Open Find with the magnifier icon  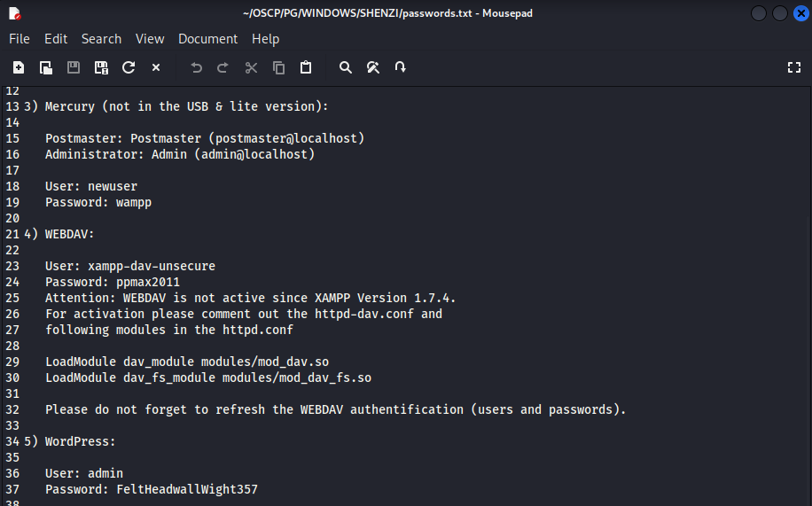[346, 67]
